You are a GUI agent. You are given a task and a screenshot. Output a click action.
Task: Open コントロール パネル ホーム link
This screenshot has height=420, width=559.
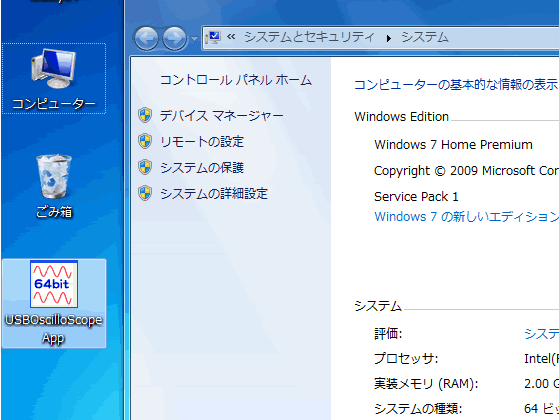point(236,80)
